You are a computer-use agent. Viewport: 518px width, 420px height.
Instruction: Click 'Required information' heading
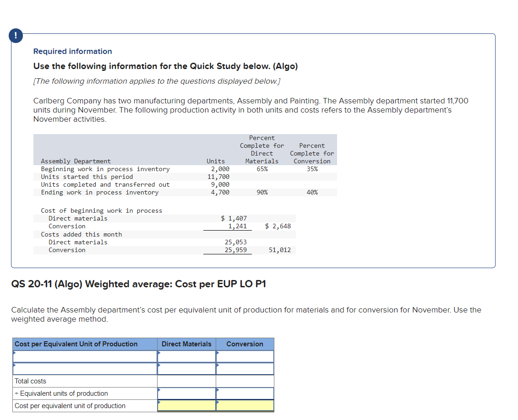click(x=73, y=51)
